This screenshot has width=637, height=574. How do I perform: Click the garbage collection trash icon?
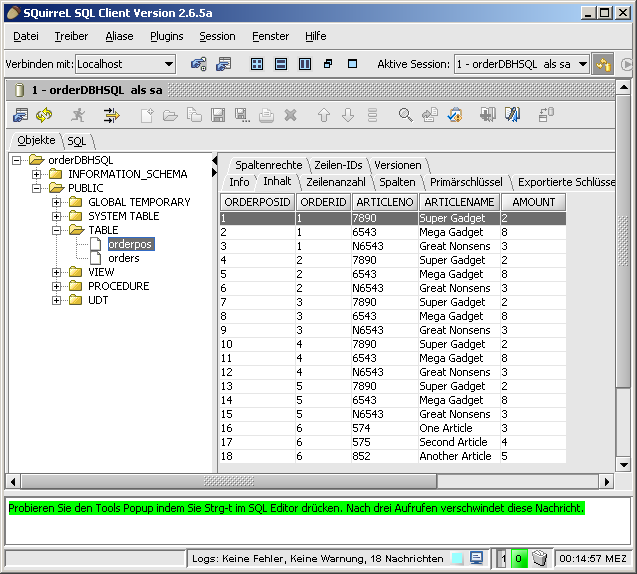coord(539,557)
